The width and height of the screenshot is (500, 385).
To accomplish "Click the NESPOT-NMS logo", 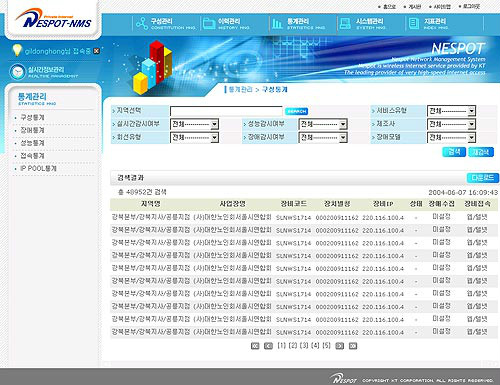I will coord(53,19).
